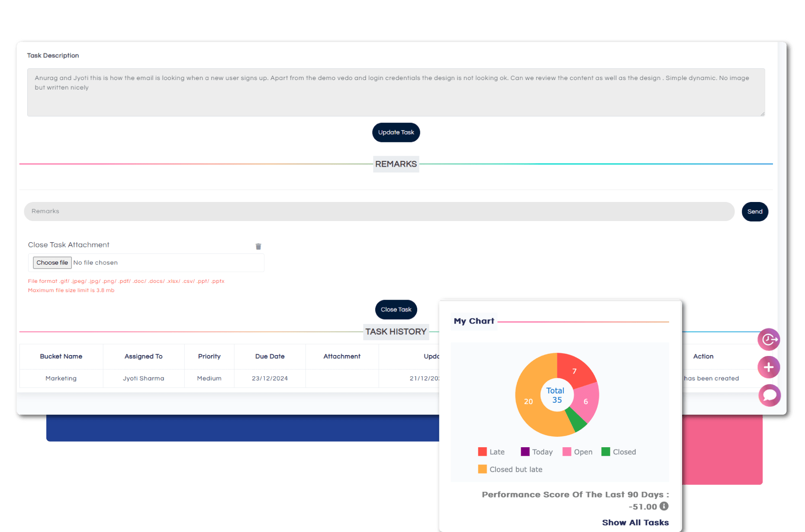Screen dimensions: 805x532
Task: Click the Due Date column header
Action: click(x=270, y=356)
